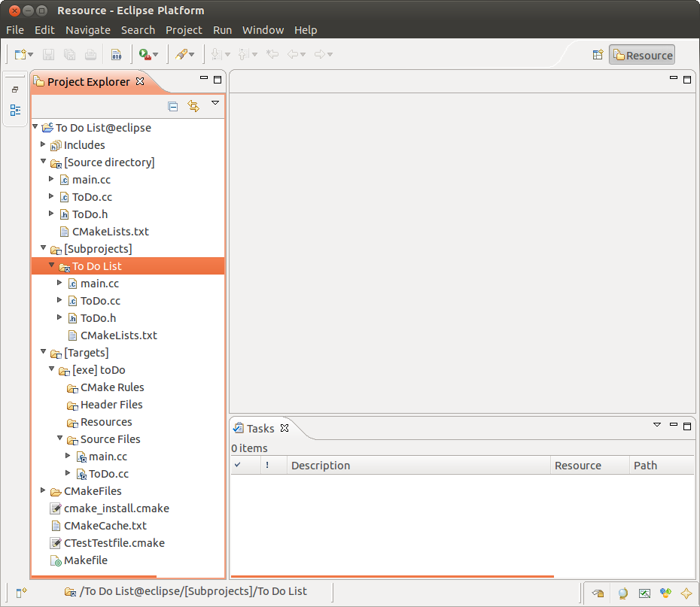
Task: Open the File menu
Action: 15,30
